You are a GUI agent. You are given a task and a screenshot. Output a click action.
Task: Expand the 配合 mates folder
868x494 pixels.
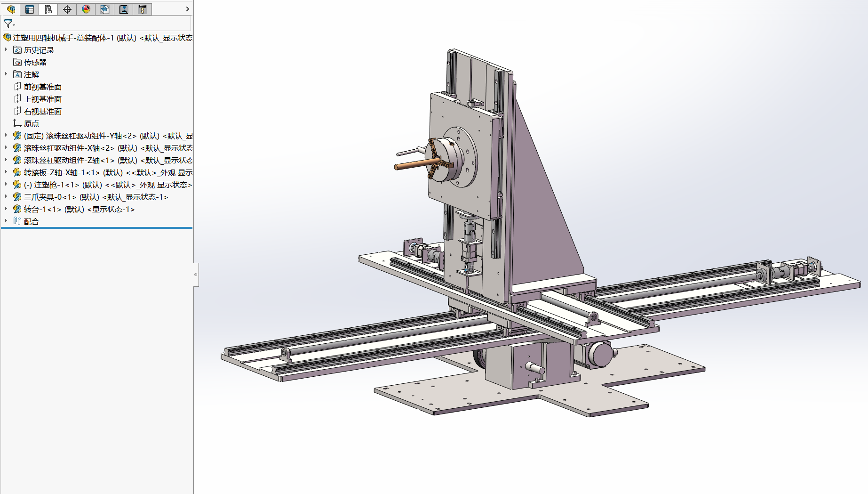point(6,221)
